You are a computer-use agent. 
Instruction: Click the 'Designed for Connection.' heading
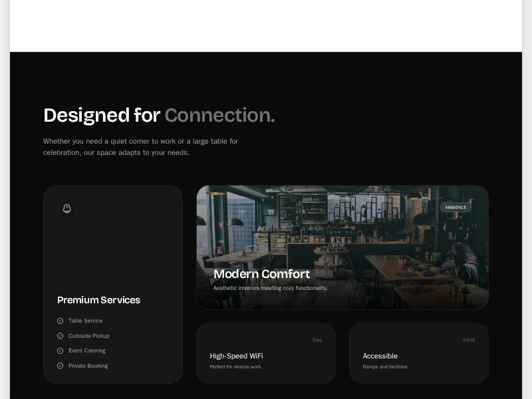159,115
